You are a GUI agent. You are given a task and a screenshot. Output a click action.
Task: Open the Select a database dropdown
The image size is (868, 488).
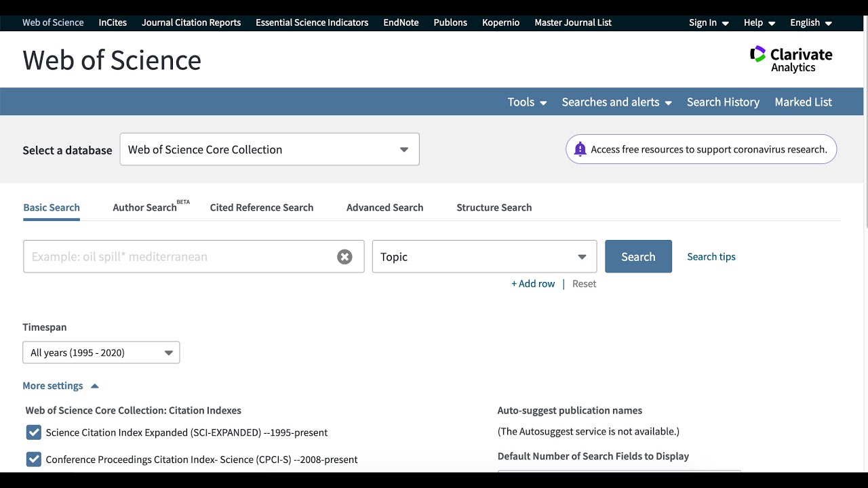(270, 149)
